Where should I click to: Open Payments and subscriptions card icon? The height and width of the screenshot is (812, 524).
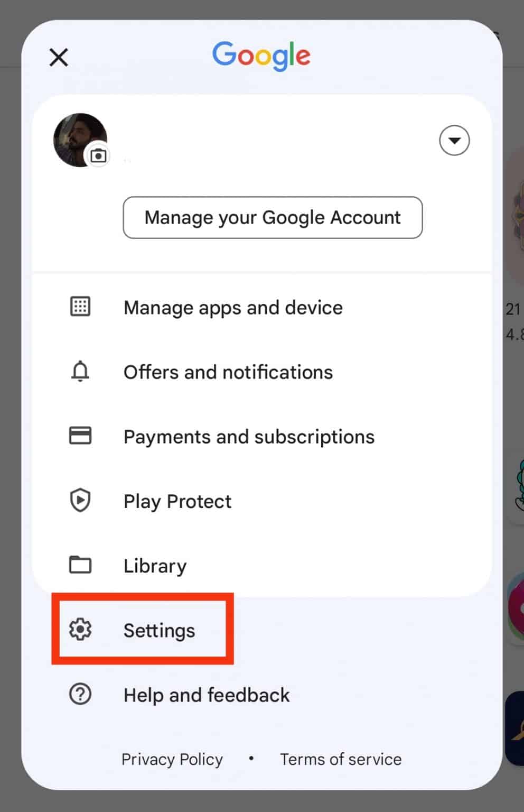(x=80, y=436)
